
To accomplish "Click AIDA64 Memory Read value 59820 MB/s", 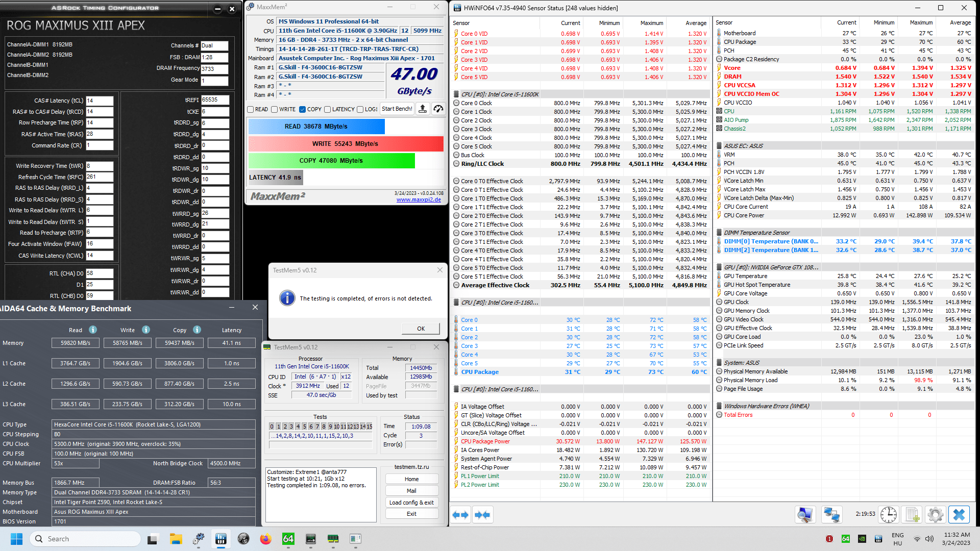I will coord(76,343).
